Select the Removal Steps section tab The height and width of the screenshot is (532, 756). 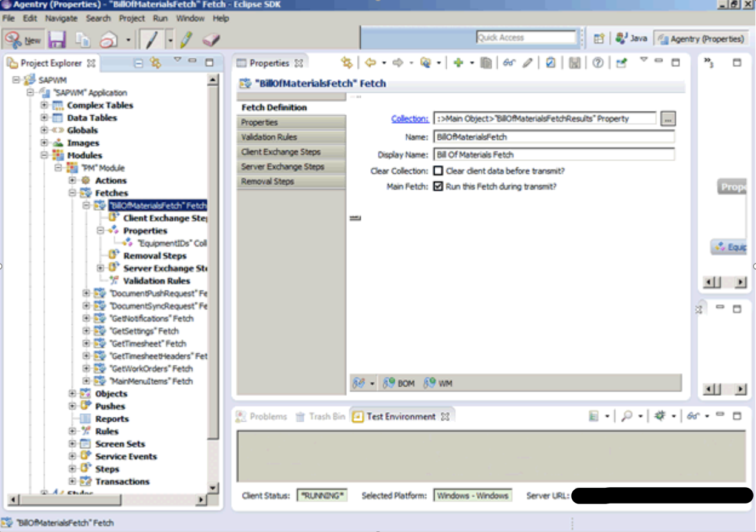click(291, 182)
